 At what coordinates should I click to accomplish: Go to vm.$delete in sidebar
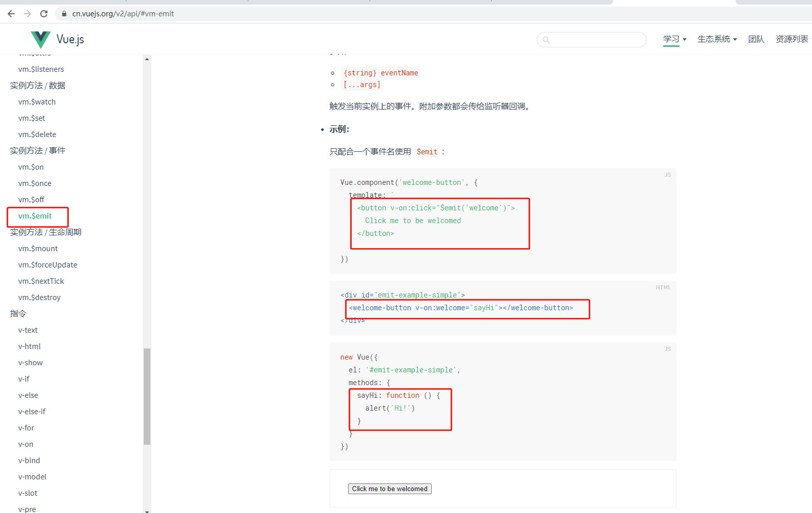coord(37,134)
